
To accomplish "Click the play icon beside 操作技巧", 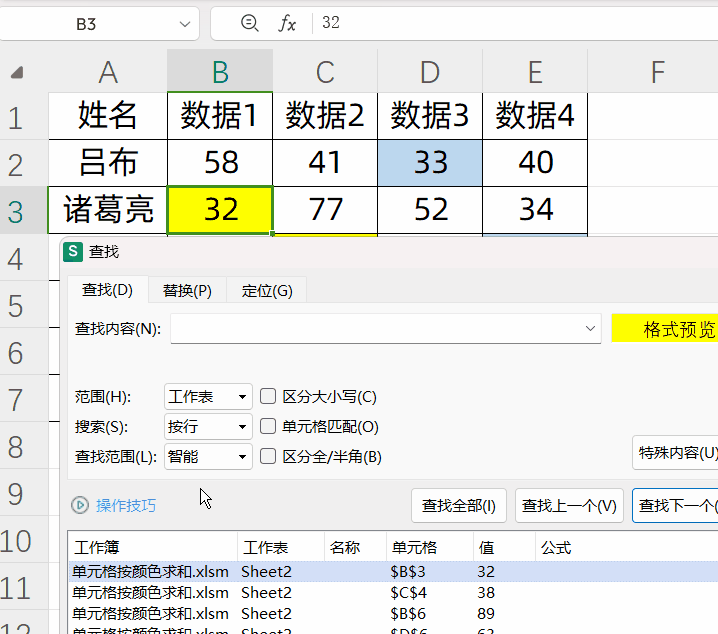I will point(80,505).
